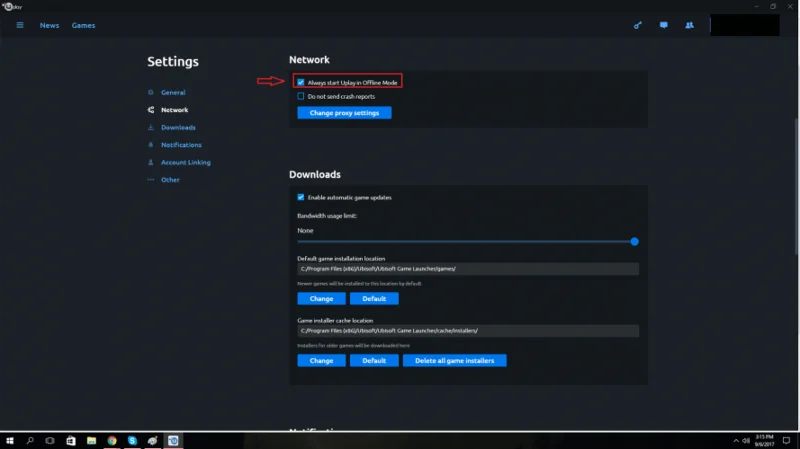This screenshot has width=800, height=449.
Task: Click the 'None' bandwidth value text
Action: tap(305, 231)
